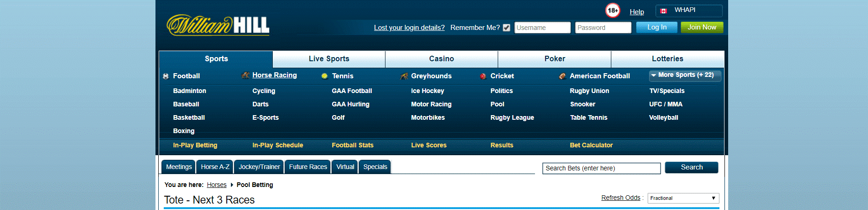Click the Join Now button
The width and height of the screenshot is (868, 210).
pos(702,28)
